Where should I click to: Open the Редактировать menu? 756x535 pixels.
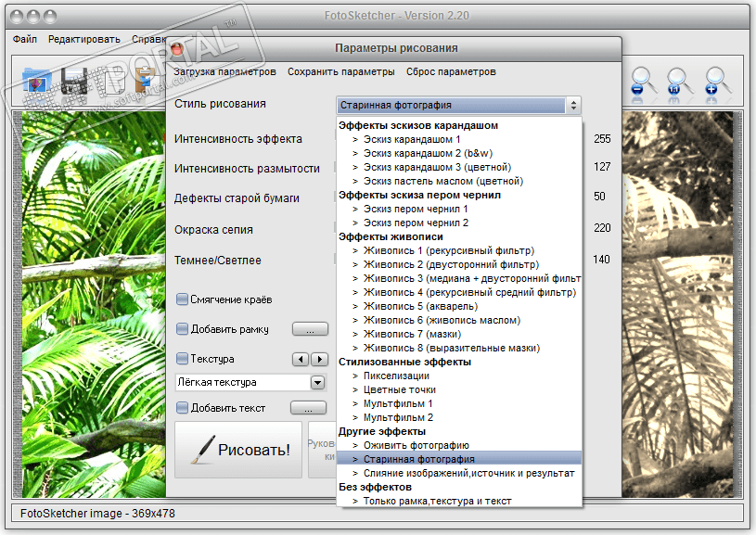click(83, 39)
